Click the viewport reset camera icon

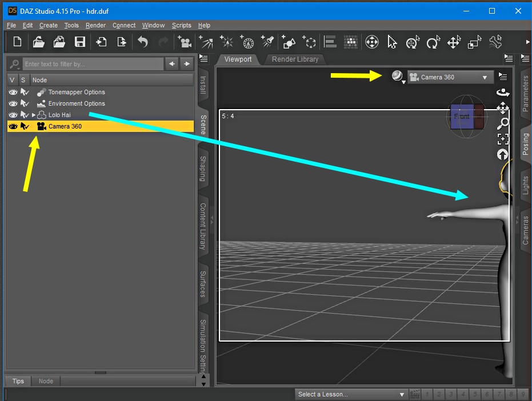pyautogui.click(x=503, y=155)
